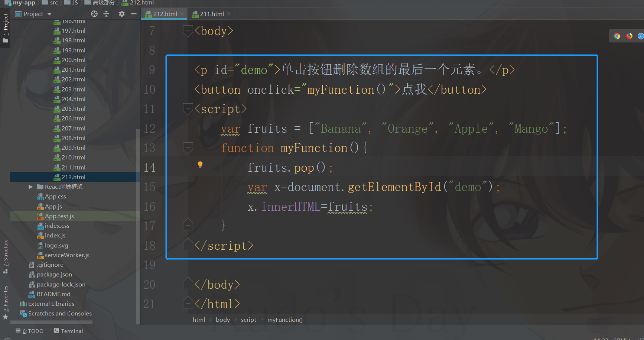
Task: Click the body breadcrumb
Action: (x=223, y=320)
